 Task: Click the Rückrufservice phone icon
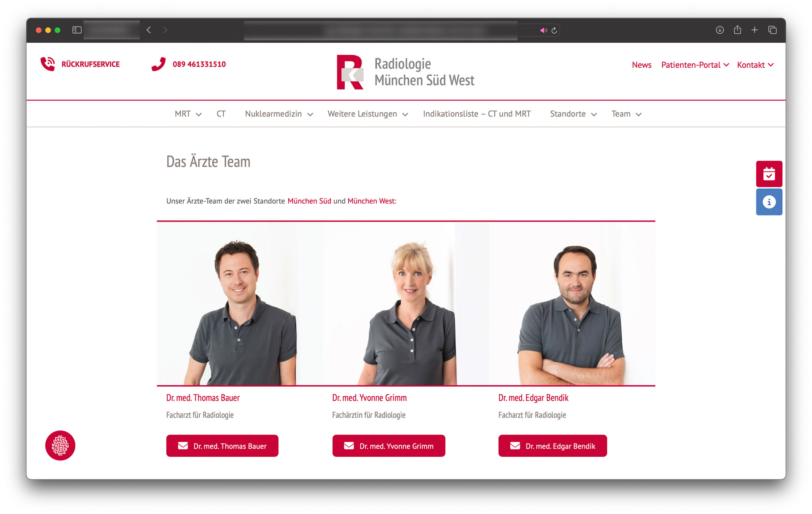click(x=48, y=64)
